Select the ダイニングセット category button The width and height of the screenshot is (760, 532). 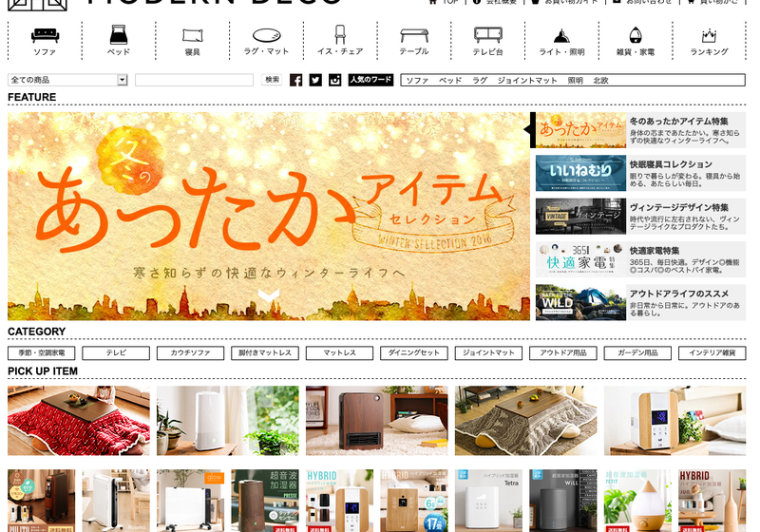click(414, 352)
